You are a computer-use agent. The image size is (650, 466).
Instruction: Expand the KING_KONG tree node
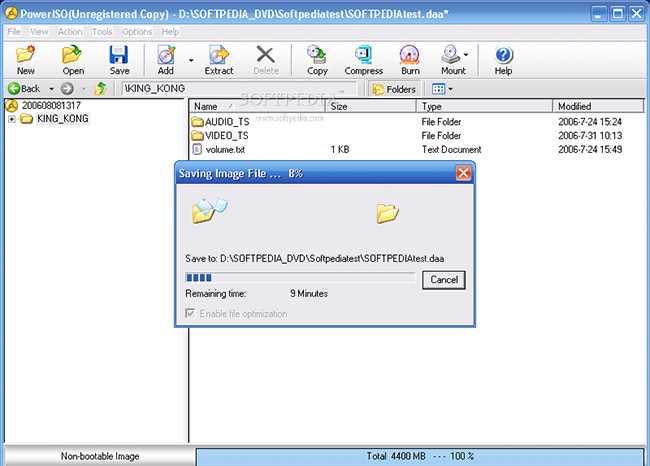(x=12, y=119)
